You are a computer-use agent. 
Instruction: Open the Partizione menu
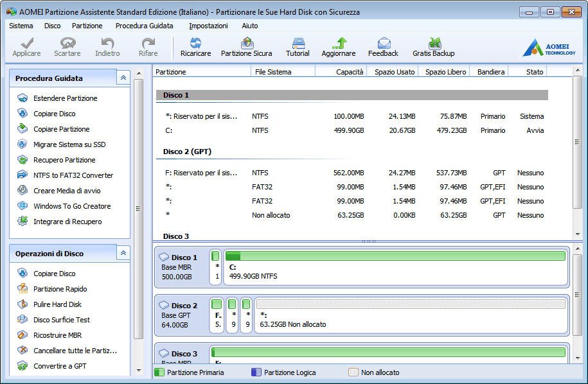[x=87, y=26]
